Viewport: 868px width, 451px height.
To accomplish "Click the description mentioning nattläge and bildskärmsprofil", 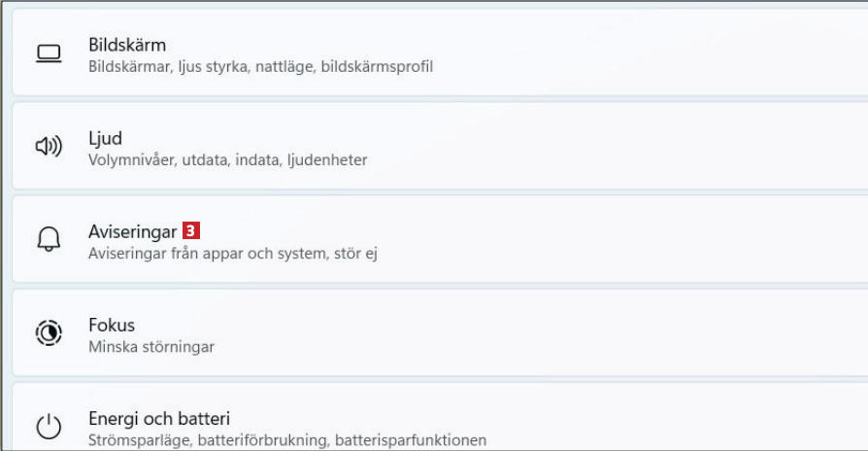I will [x=260, y=67].
